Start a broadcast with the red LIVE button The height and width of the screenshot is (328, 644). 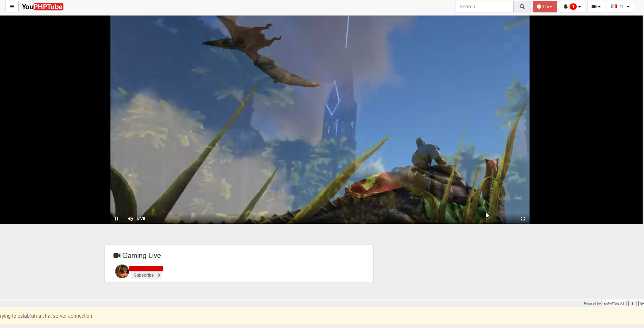point(545,7)
